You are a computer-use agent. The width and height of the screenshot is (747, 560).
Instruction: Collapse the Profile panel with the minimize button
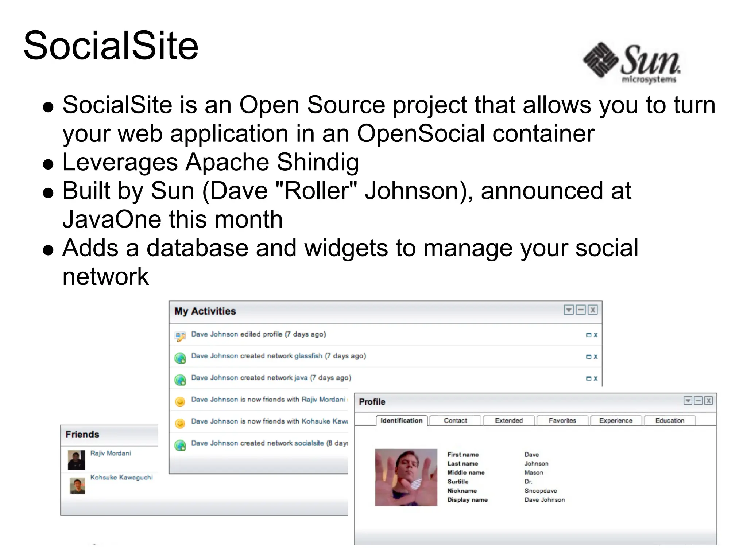coord(698,401)
